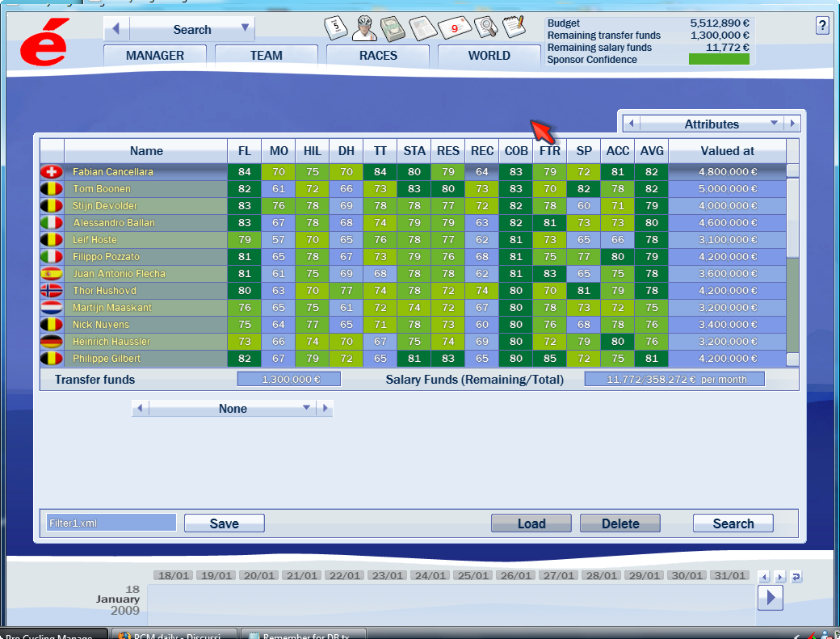Open the Attributes view dropdown
This screenshot has height=639, width=840.
tap(774, 124)
